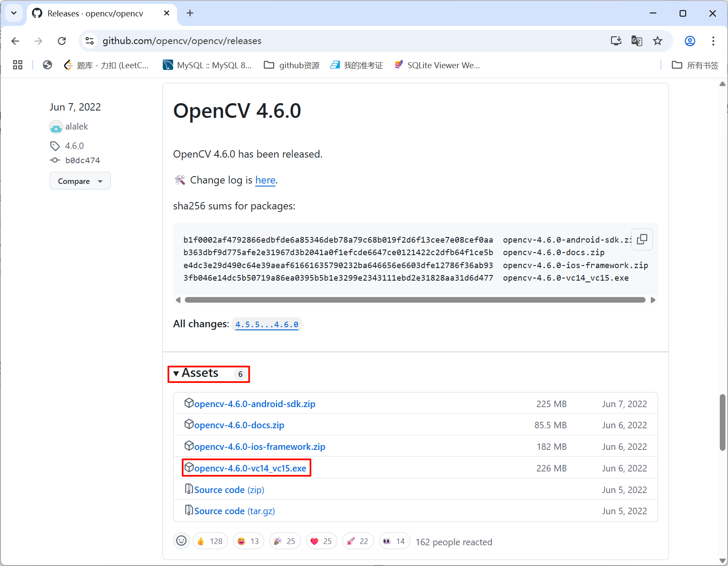Toggle the heart reaction showing 25

click(322, 541)
